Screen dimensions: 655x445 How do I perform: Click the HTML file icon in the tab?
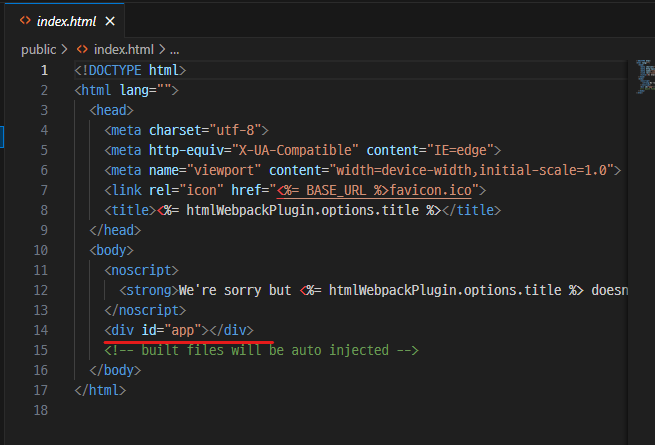point(25,20)
